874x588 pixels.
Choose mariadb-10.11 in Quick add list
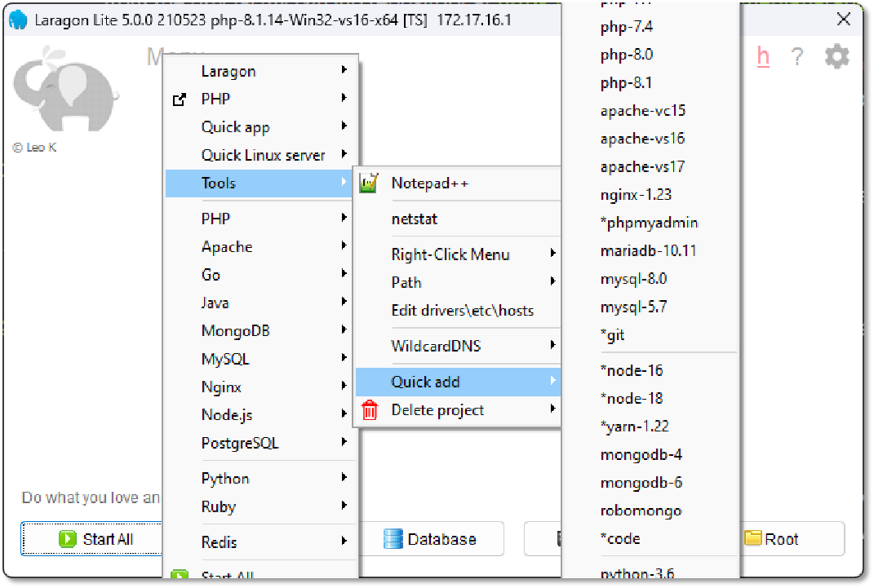coord(648,250)
